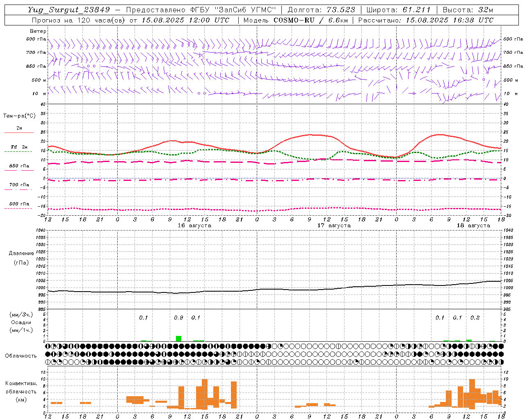The height and width of the screenshot is (420, 525).
Task: Click the Ветер panel label
Action: point(38,31)
